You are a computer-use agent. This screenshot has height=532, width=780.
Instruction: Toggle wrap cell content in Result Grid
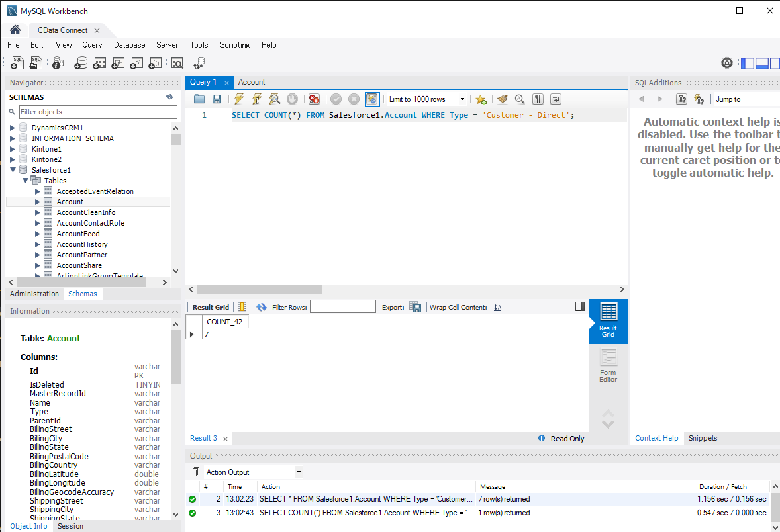tap(497, 306)
